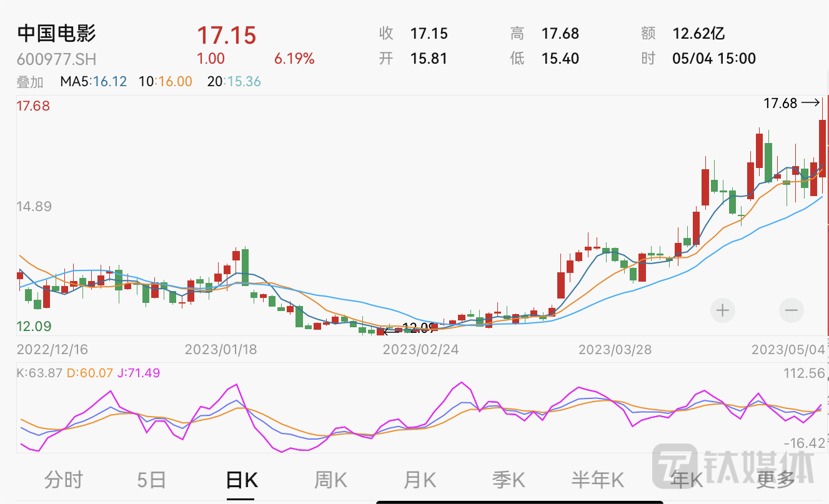Click low price value 15.40
Screen dimensions: 829x504
pos(560,59)
